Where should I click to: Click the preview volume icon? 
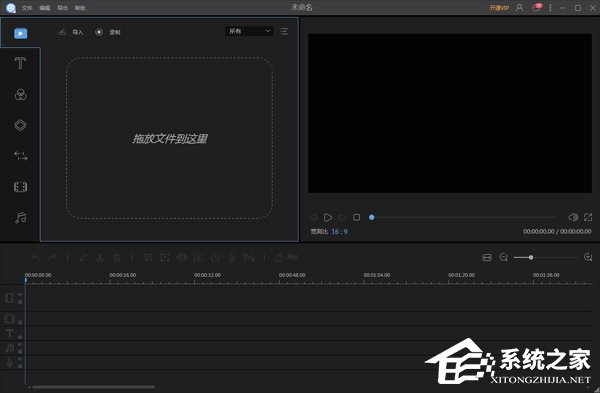click(573, 217)
